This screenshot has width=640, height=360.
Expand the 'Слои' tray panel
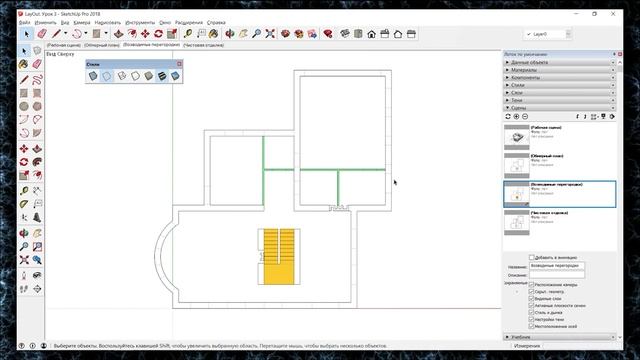[560, 93]
